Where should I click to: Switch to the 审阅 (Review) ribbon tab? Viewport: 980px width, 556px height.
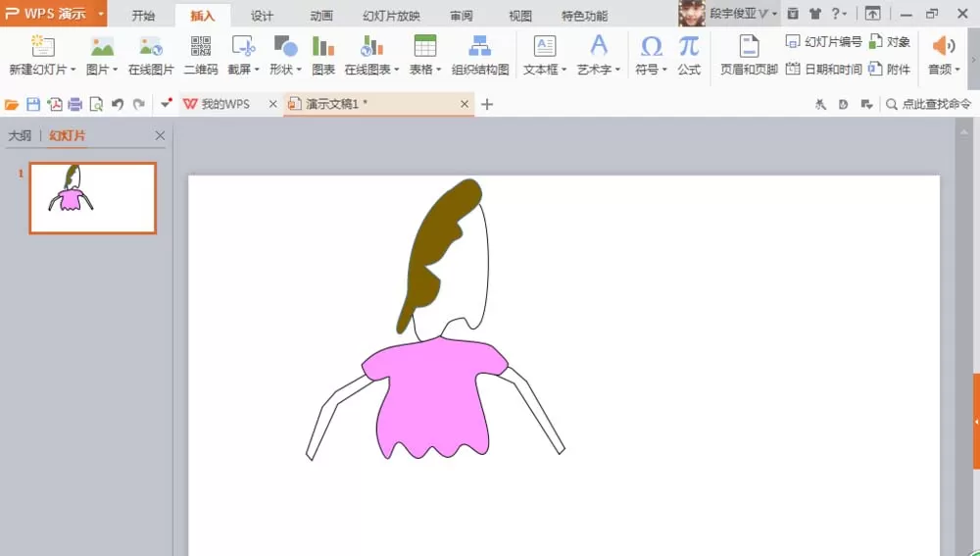pos(462,16)
